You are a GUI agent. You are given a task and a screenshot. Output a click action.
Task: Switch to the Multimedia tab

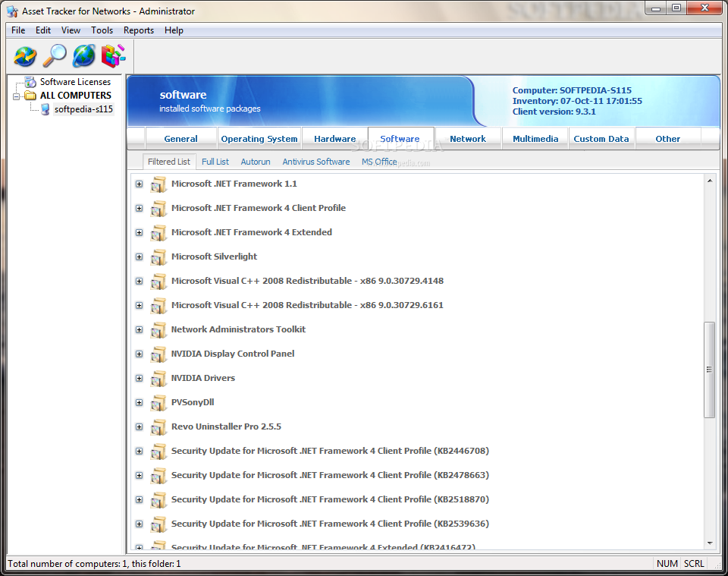pos(535,138)
